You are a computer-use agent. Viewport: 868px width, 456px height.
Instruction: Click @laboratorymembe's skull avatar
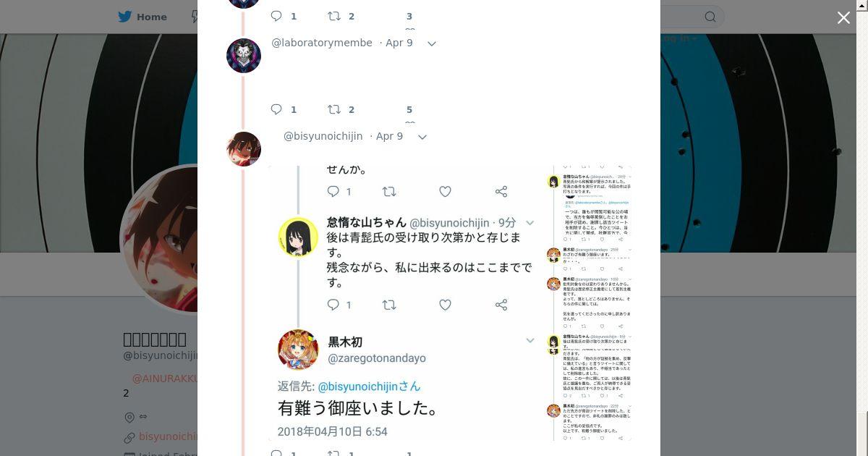pyautogui.click(x=244, y=56)
